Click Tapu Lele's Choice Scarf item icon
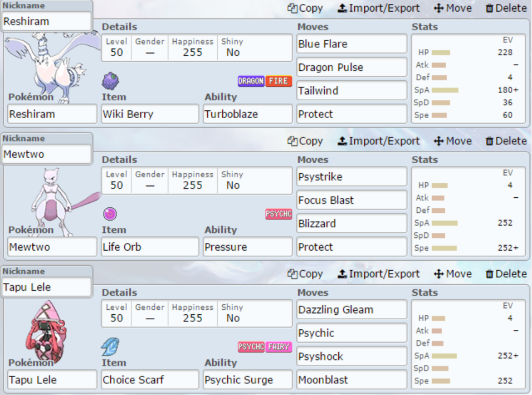The width and height of the screenshot is (532, 395). tap(110, 347)
